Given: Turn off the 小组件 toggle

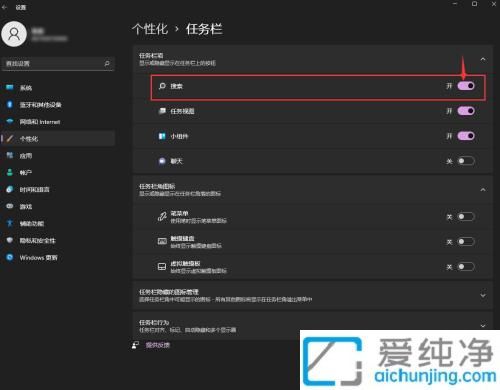Looking at the screenshot, I should [466, 136].
